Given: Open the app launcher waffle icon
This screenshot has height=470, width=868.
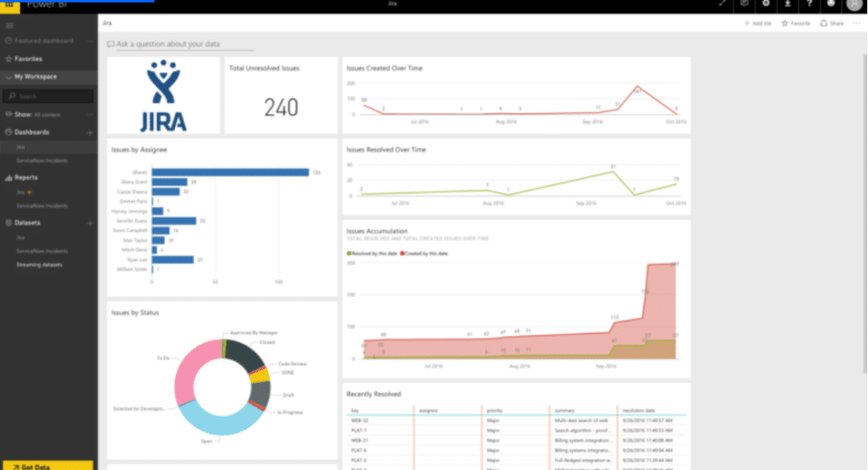Looking at the screenshot, I should (9, 4).
